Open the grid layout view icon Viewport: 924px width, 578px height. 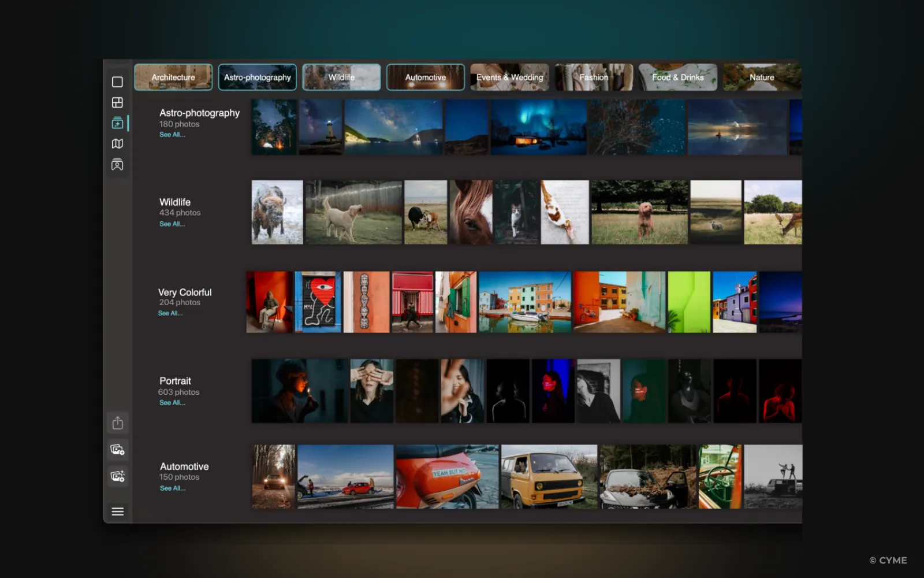click(x=117, y=102)
